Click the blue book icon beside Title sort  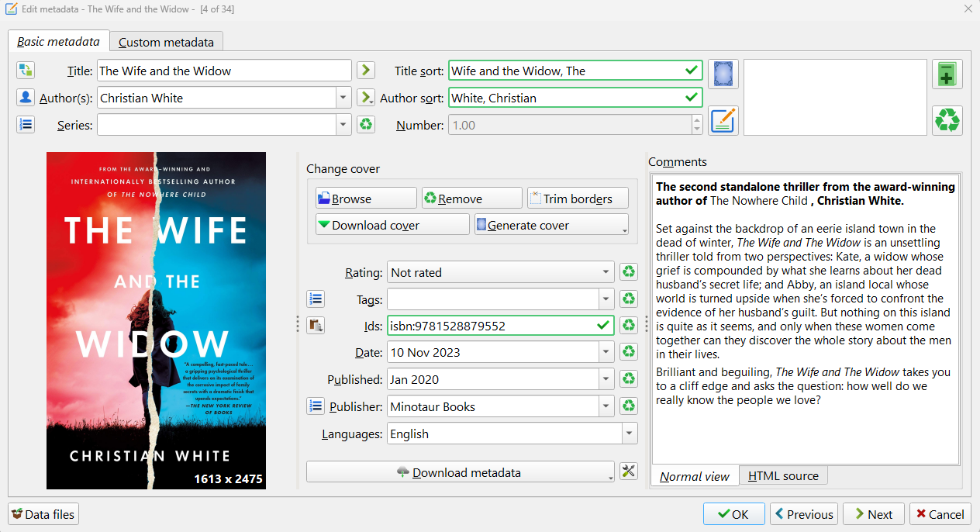pos(723,74)
